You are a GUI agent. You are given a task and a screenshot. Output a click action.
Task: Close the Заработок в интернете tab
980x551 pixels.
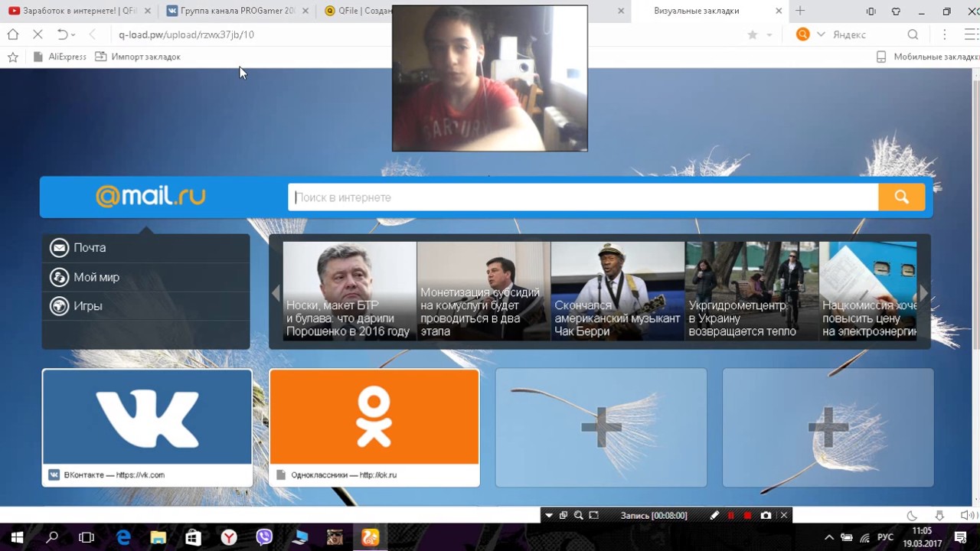(148, 11)
